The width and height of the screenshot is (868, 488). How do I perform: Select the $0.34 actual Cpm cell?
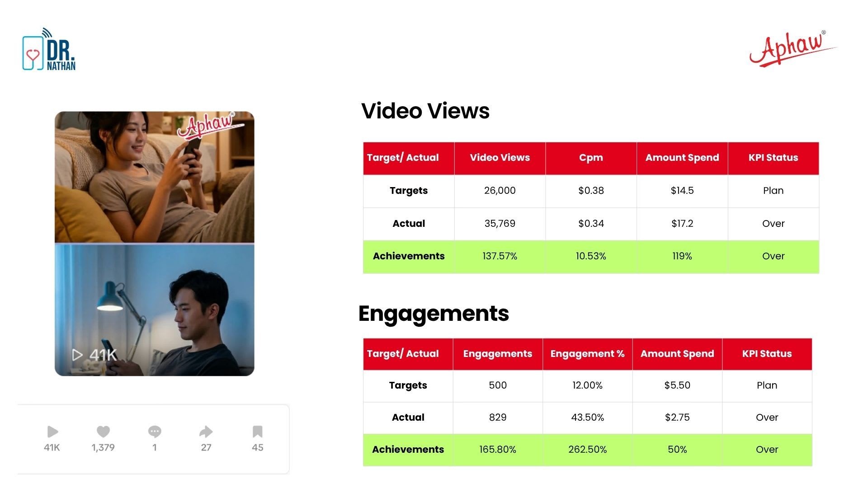(591, 224)
